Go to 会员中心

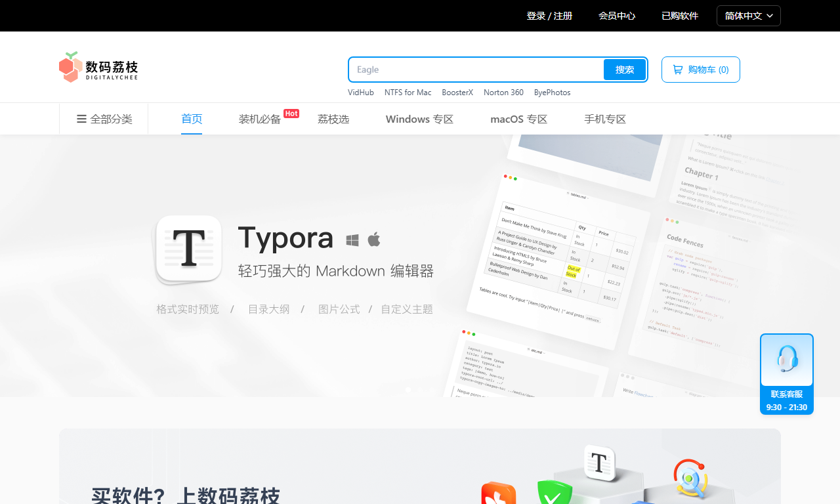tap(617, 16)
